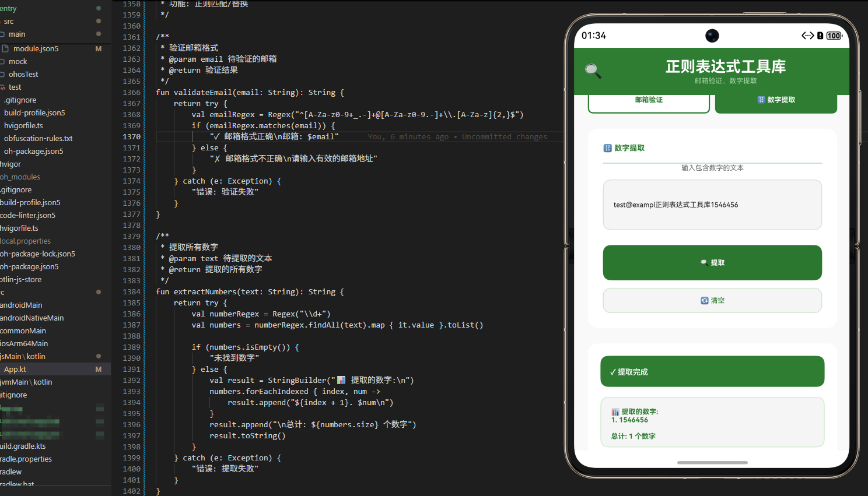Click the magnifier icon in app header
The width and height of the screenshot is (868, 496).
[x=593, y=71]
